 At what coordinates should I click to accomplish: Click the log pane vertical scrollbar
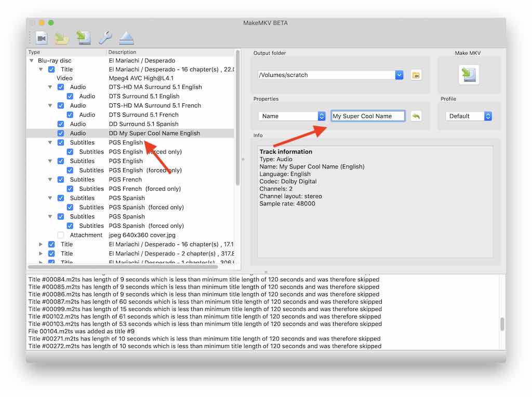pos(502,324)
